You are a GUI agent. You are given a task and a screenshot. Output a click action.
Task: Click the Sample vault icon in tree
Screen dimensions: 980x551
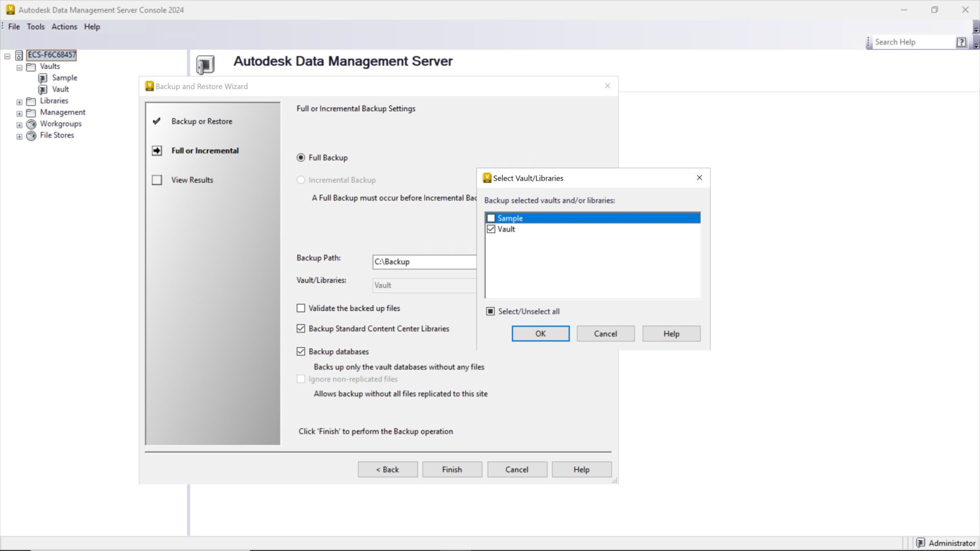point(43,78)
